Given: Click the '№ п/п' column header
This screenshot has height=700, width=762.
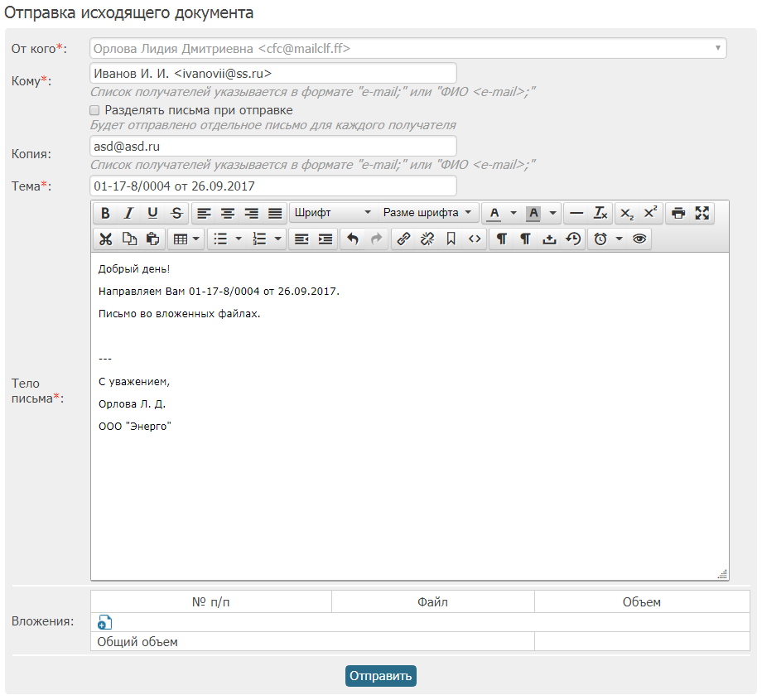Looking at the screenshot, I should [211, 601].
